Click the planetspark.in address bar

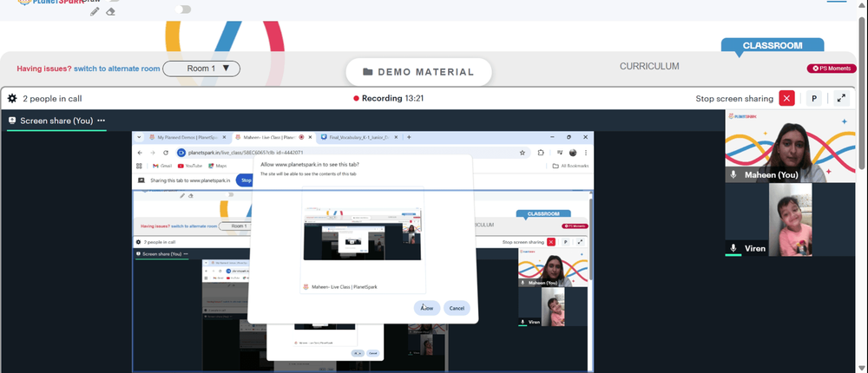(352, 152)
